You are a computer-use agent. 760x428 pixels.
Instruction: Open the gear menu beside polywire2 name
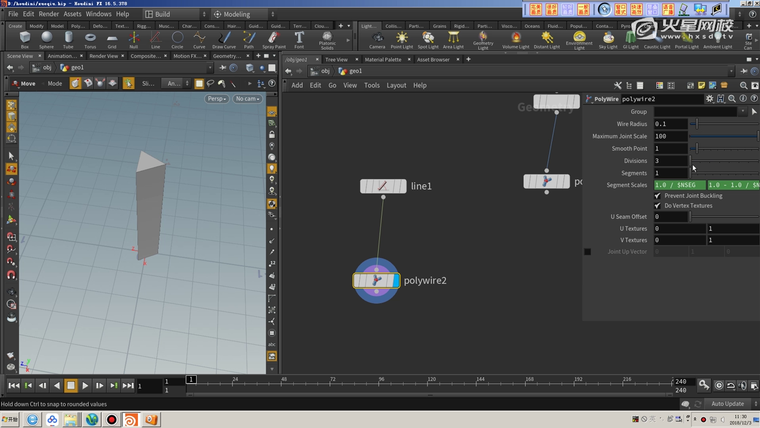pos(710,99)
